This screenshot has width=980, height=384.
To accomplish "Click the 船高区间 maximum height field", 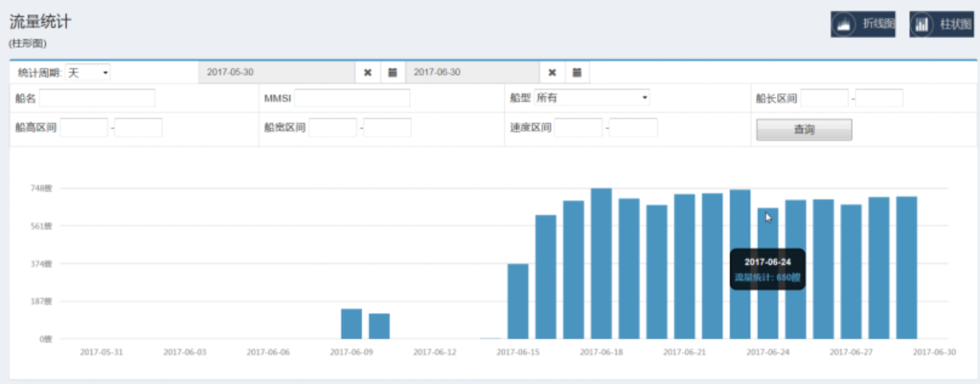I will 138,127.
